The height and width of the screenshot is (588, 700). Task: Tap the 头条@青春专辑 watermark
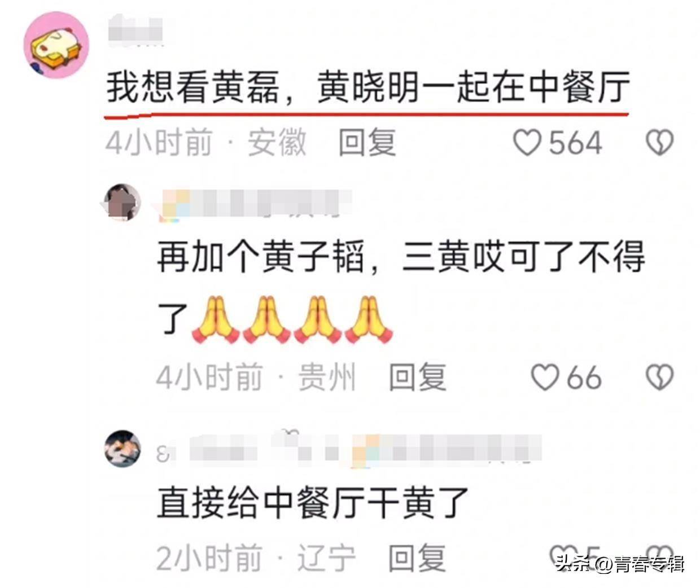[620, 563]
